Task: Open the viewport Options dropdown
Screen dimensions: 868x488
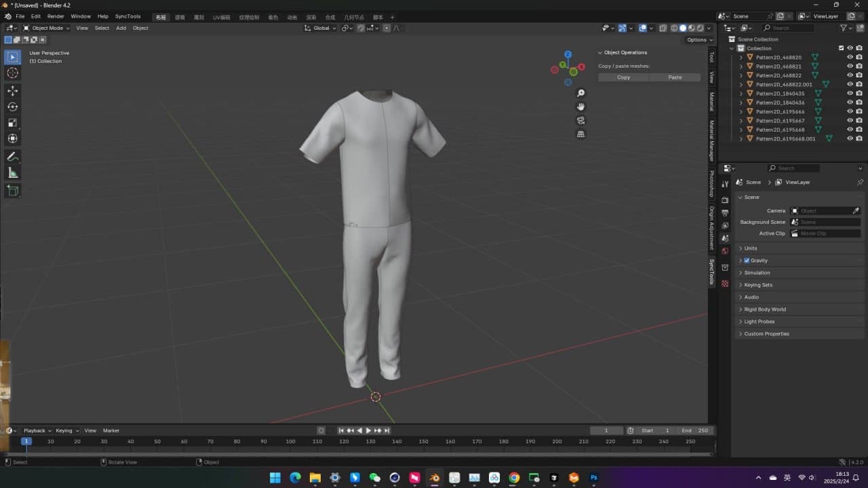Action: click(x=698, y=40)
